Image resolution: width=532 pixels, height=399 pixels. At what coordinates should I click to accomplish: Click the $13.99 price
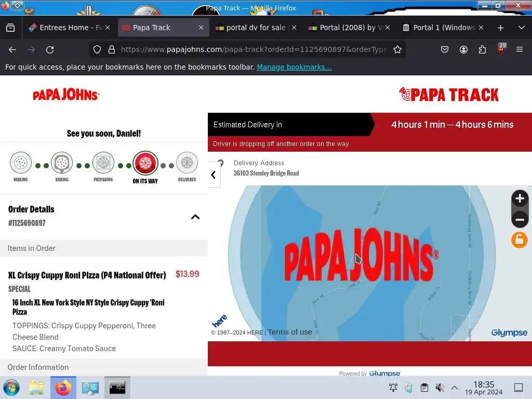[187, 274]
